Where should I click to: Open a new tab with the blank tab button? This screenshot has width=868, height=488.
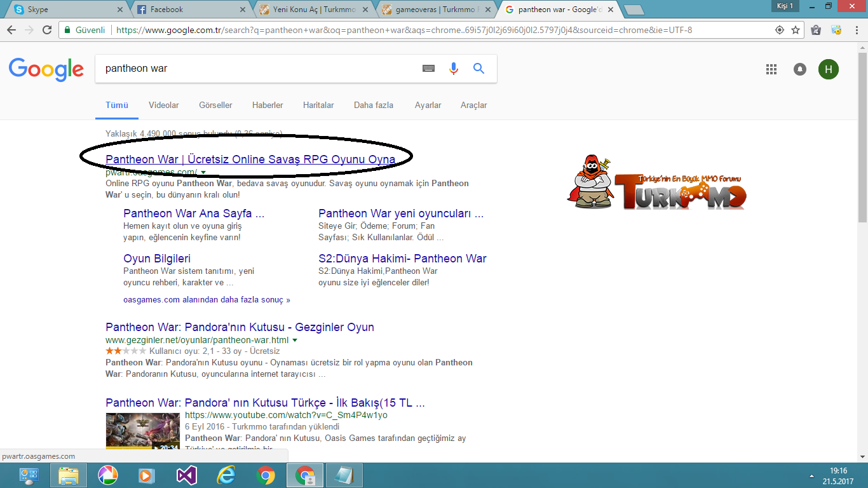click(633, 10)
